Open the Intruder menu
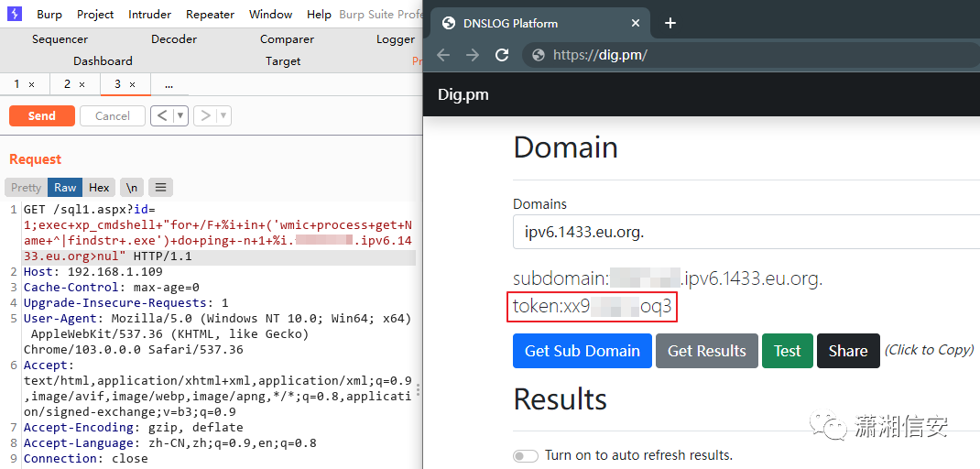This screenshot has height=469, width=980. tap(150, 15)
